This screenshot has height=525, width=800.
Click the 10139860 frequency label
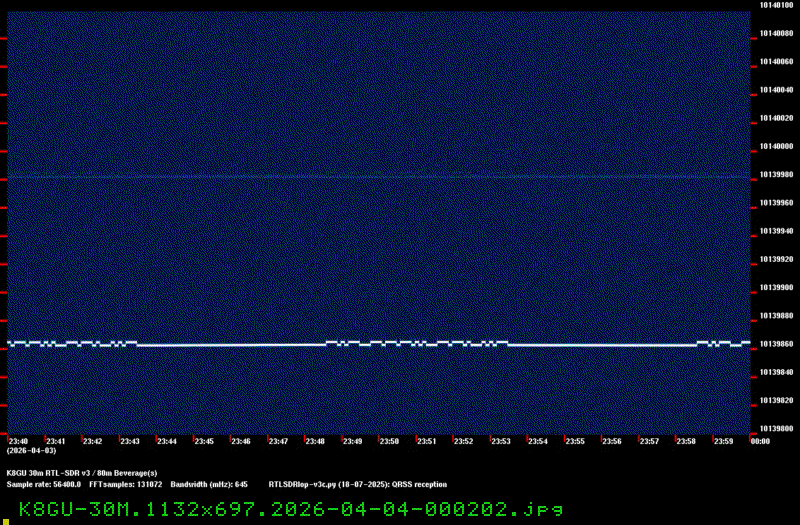click(x=777, y=344)
